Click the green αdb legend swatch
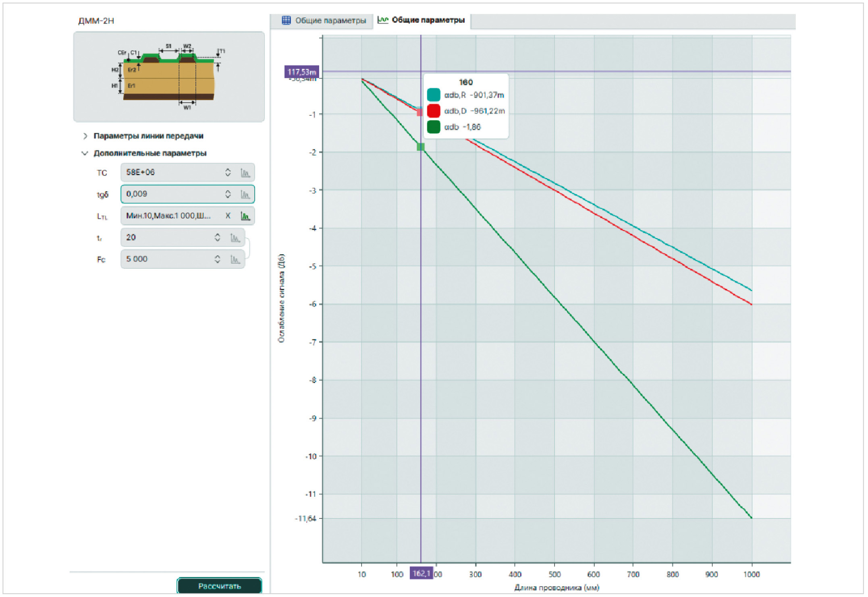This screenshot has width=868, height=597. 433,127
